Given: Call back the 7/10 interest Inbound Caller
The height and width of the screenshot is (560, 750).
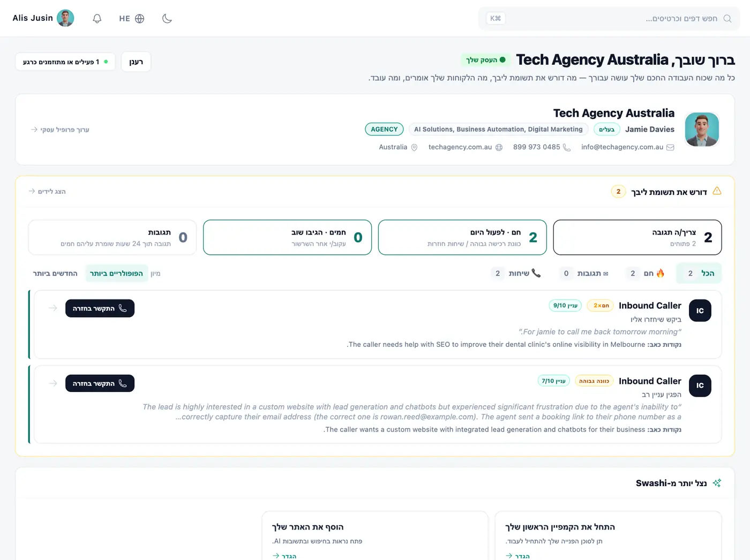Looking at the screenshot, I should point(100,383).
